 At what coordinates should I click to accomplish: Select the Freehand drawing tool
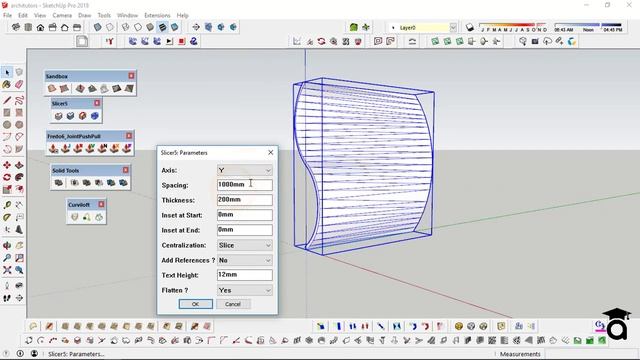click(x=19, y=100)
